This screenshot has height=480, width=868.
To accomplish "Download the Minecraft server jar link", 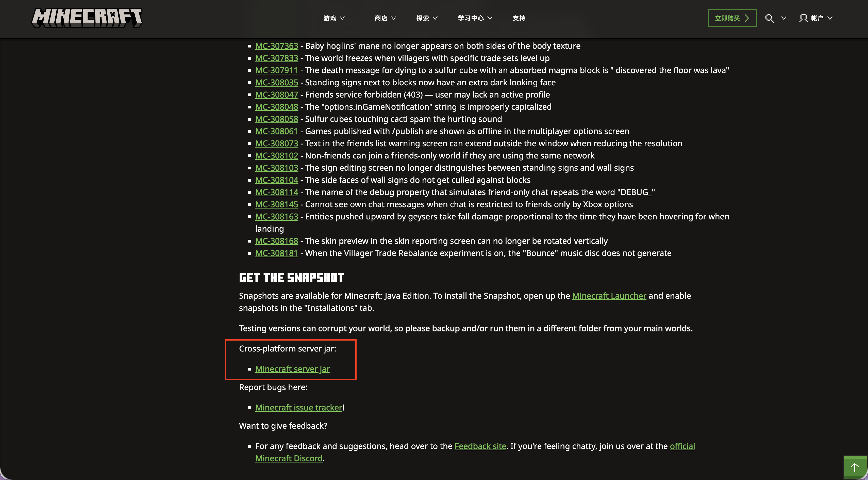I will (x=292, y=369).
